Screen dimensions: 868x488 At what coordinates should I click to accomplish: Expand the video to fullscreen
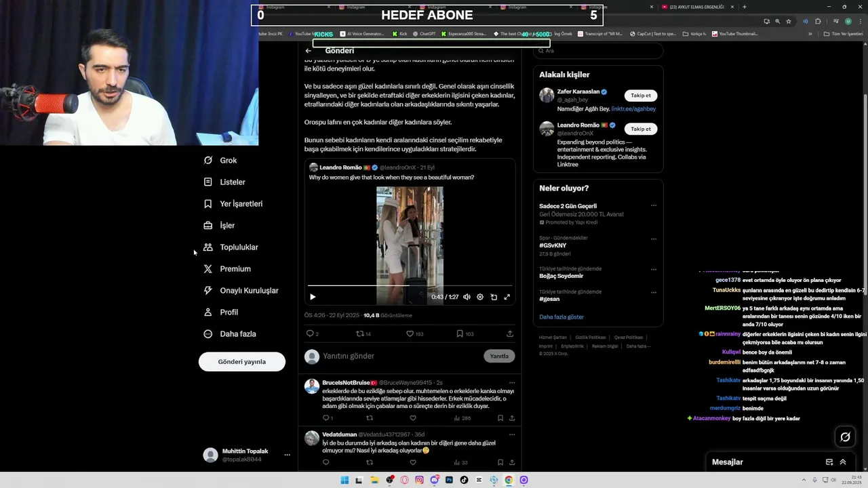507,297
